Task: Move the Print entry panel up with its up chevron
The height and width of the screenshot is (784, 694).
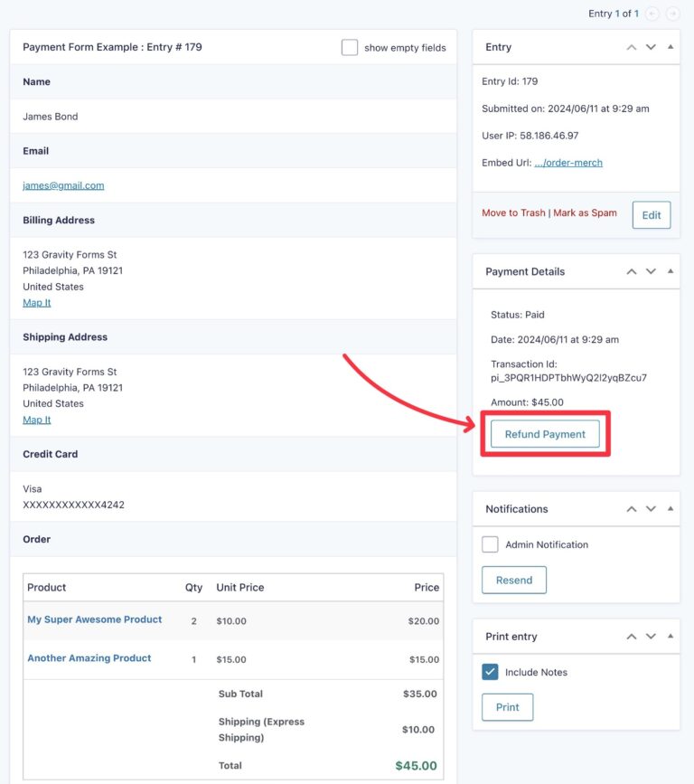Action: [x=631, y=637]
